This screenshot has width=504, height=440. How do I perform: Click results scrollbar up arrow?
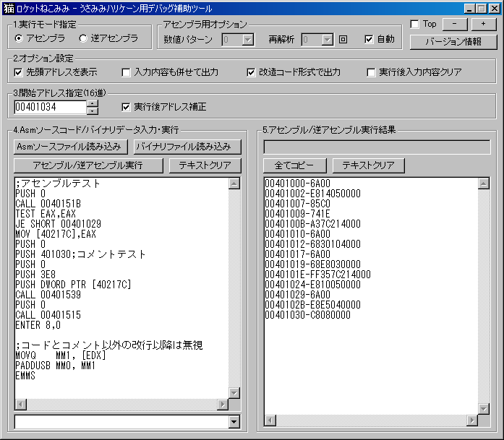click(484, 184)
